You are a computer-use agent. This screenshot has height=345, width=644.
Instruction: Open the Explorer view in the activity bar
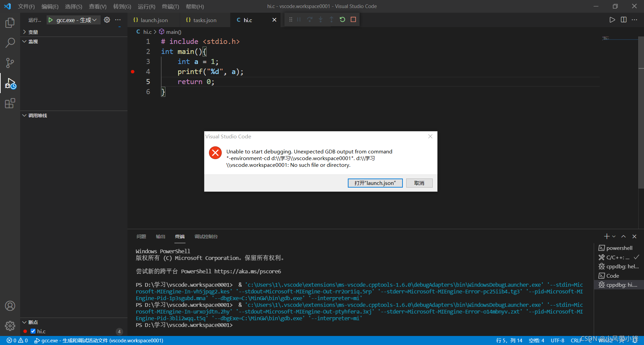pos(10,23)
